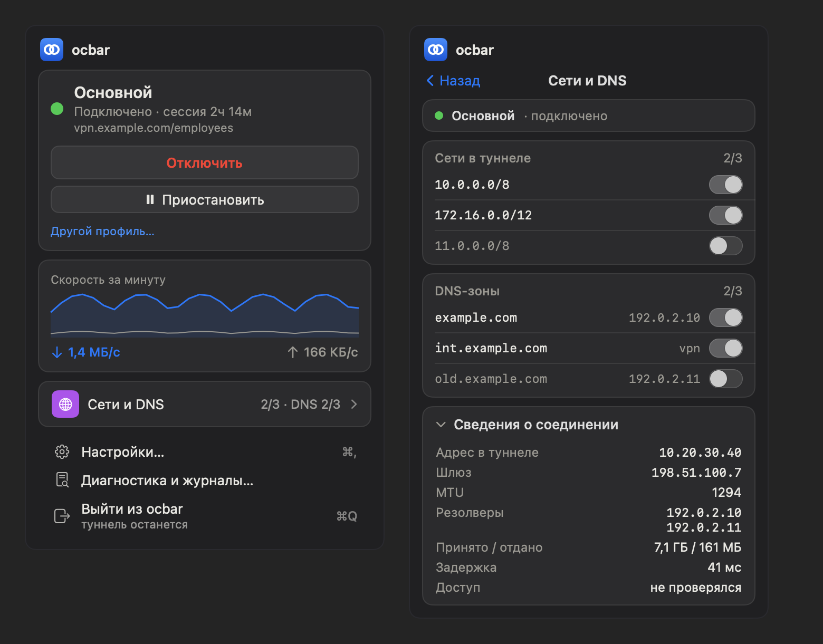
Task: Open the Сети и DNS row
Action: point(205,404)
